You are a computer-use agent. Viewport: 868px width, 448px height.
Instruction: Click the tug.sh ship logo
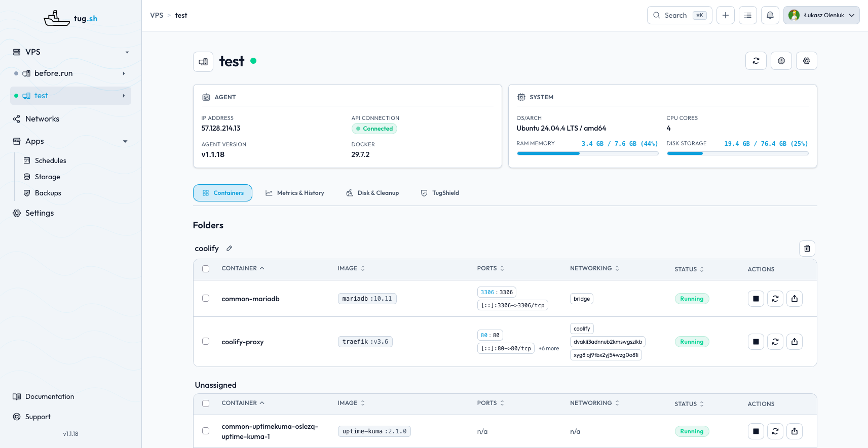coord(70,18)
